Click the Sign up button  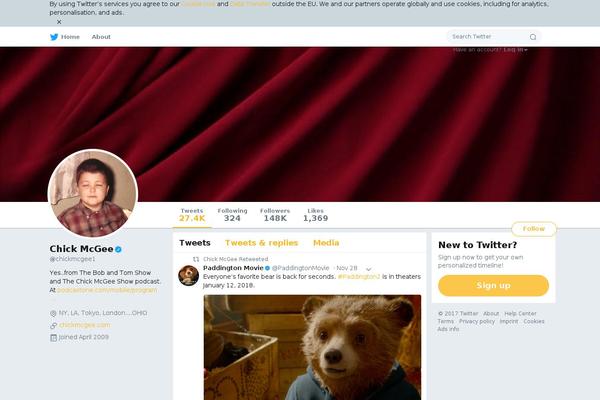click(x=493, y=286)
